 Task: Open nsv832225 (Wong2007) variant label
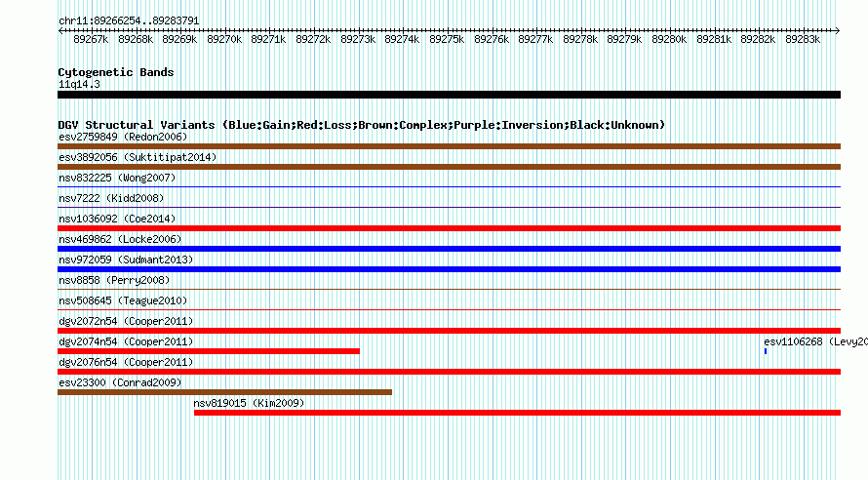[117, 178]
